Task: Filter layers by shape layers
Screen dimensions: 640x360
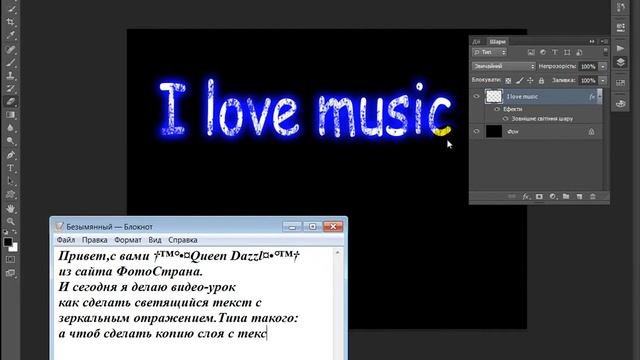Action: point(567,52)
